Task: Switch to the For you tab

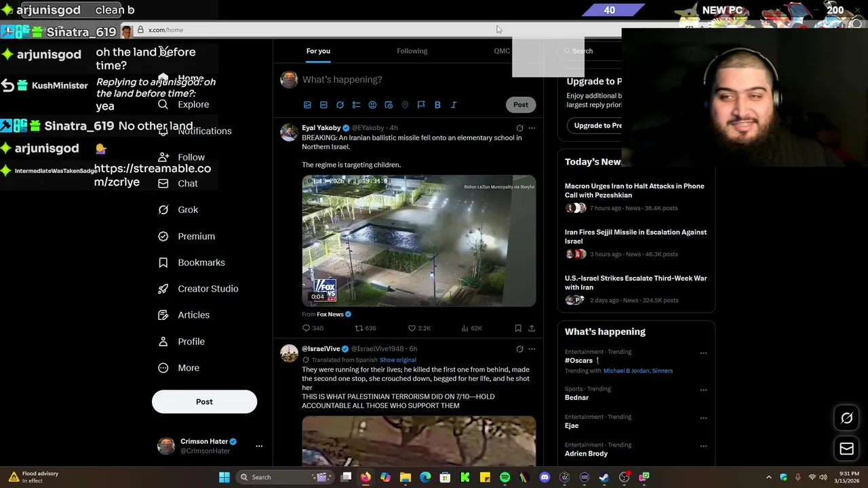Action: [318, 51]
